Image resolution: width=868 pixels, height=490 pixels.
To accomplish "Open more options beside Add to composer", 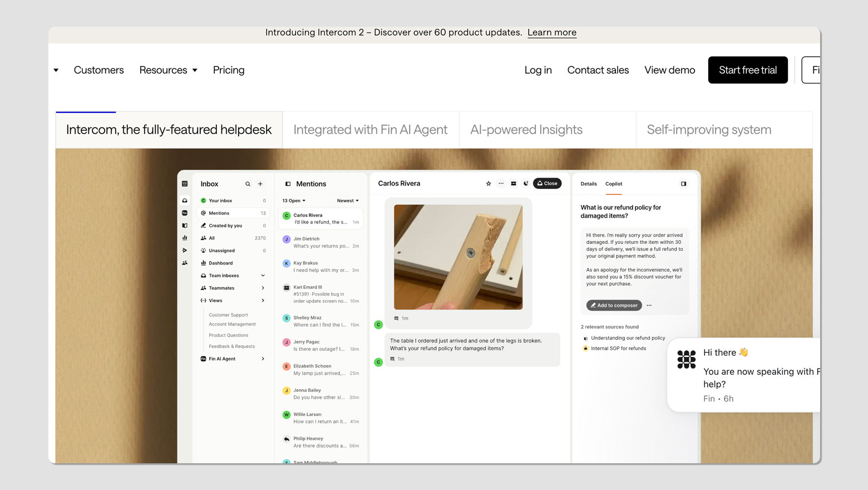I will [x=649, y=305].
